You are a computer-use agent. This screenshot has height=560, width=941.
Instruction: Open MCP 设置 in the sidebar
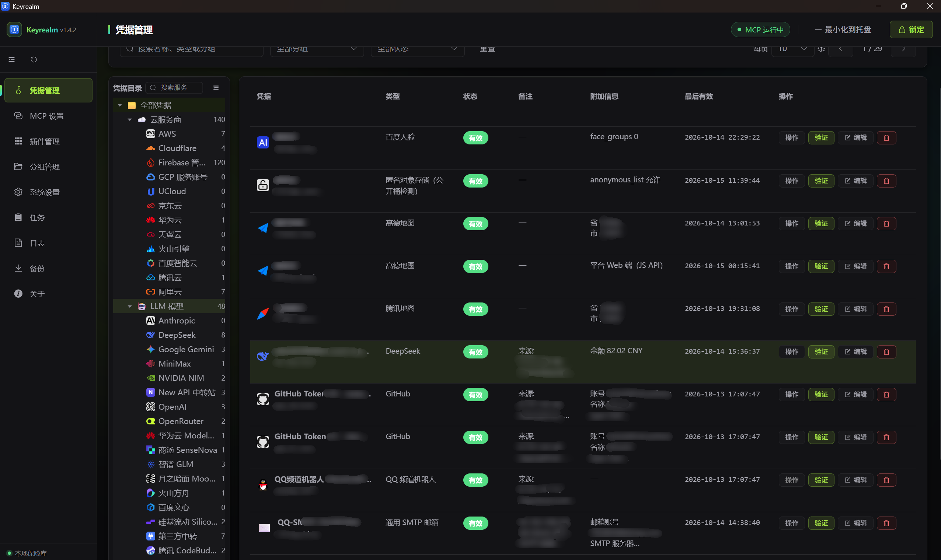(x=48, y=116)
